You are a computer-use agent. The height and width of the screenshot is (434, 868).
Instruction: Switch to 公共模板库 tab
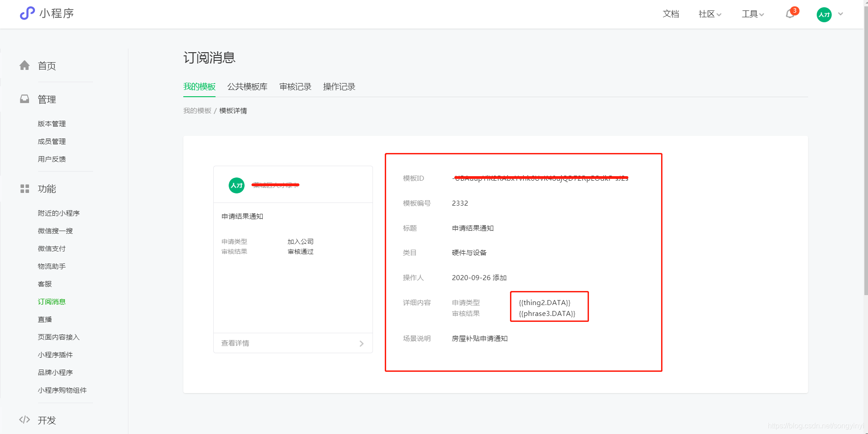coord(247,87)
